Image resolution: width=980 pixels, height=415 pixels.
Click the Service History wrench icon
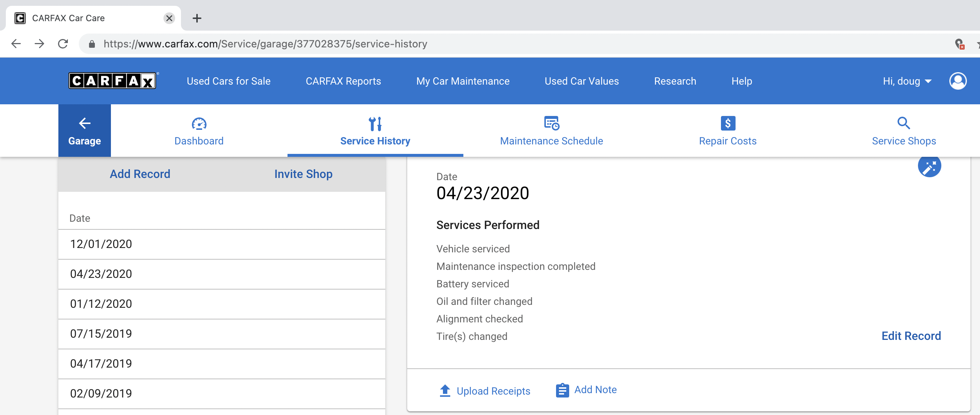click(375, 124)
